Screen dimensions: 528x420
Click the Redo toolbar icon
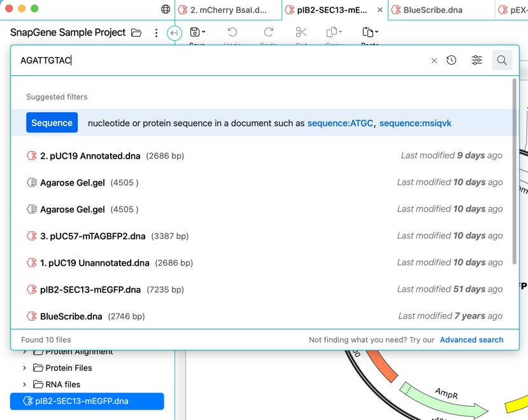(268, 32)
